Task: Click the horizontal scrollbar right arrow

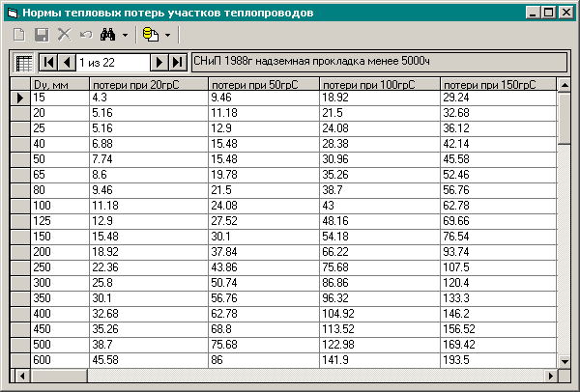Action: point(551,375)
